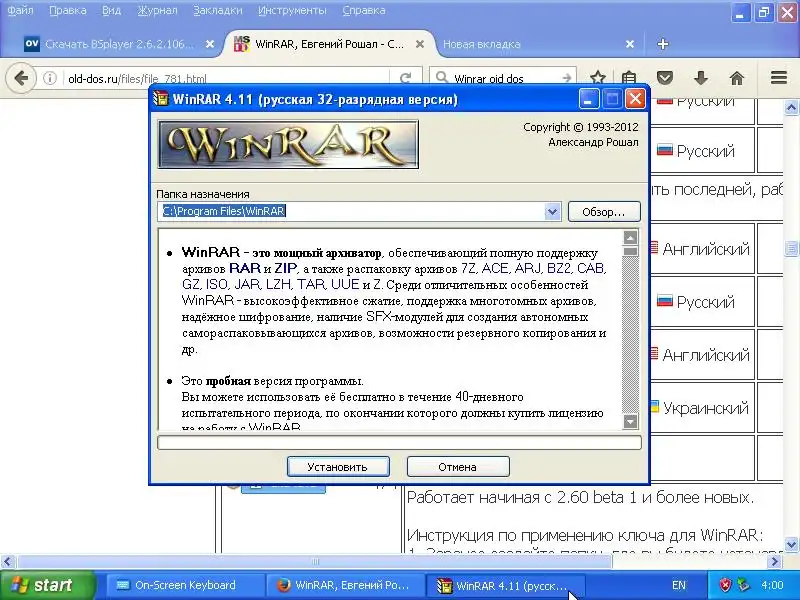Screen dimensions: 800x600
Task: Open the Журнал menu
Action: click(x=157, y=10)
